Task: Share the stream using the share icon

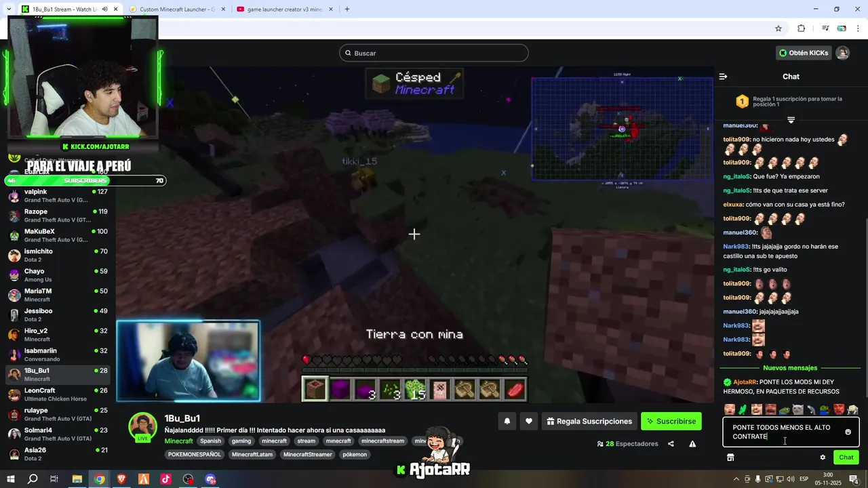Action: click(671, 444)
